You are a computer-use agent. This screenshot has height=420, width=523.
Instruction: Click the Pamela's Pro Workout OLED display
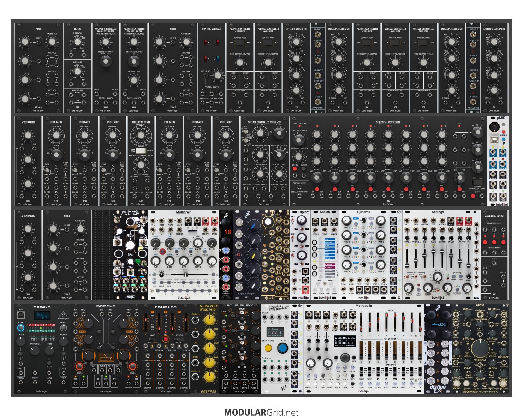tap(275, 332)
